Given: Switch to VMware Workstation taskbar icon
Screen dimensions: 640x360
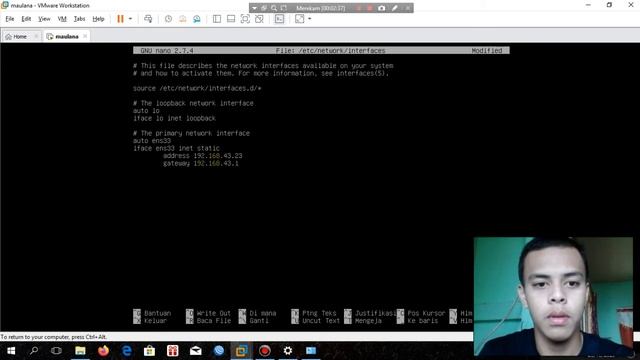Looking at the screenshot, I should [242, 351].
